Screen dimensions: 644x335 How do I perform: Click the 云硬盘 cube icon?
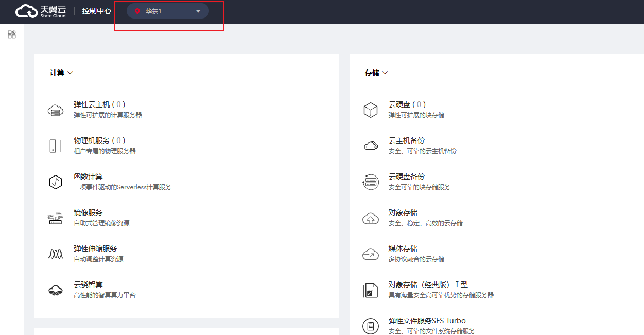coord(371,110)
